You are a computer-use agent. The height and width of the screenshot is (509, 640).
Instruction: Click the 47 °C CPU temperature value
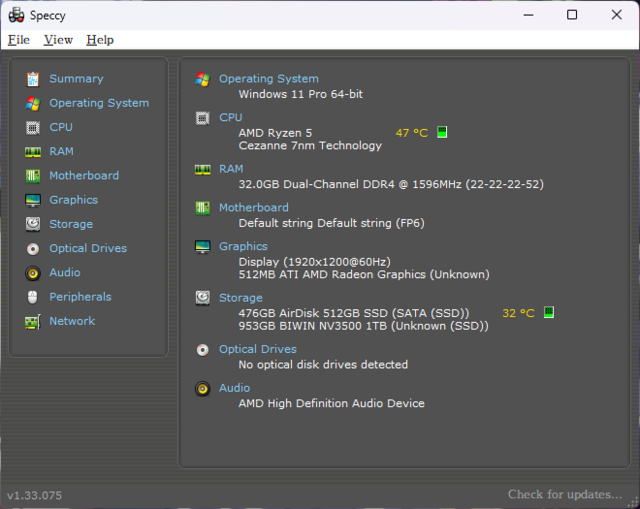pos(412,133)
